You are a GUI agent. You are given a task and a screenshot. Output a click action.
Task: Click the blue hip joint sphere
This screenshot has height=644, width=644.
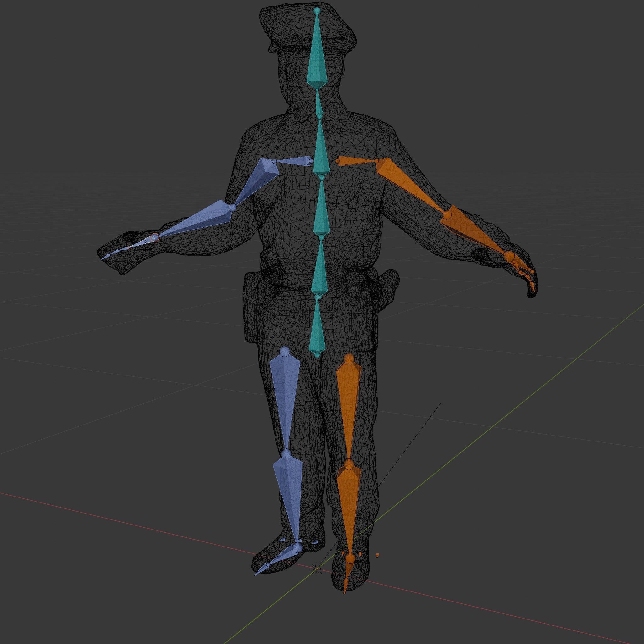tap(285, 351)
